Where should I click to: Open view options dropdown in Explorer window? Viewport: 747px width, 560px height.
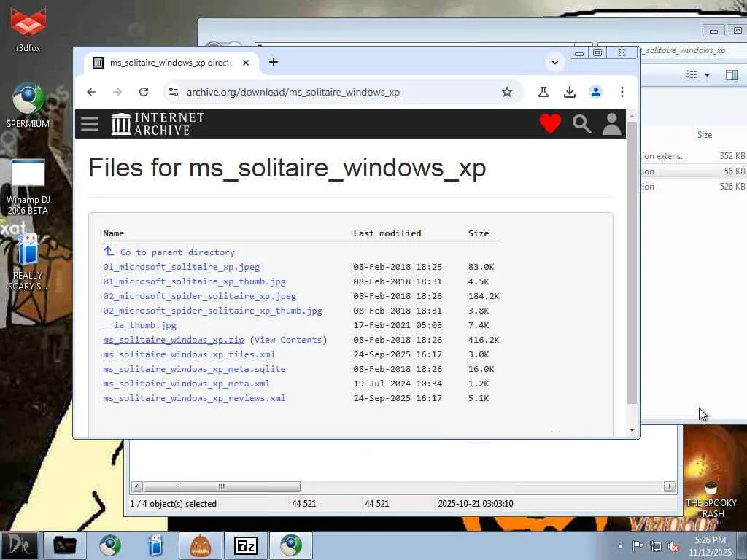pos(707,75)
